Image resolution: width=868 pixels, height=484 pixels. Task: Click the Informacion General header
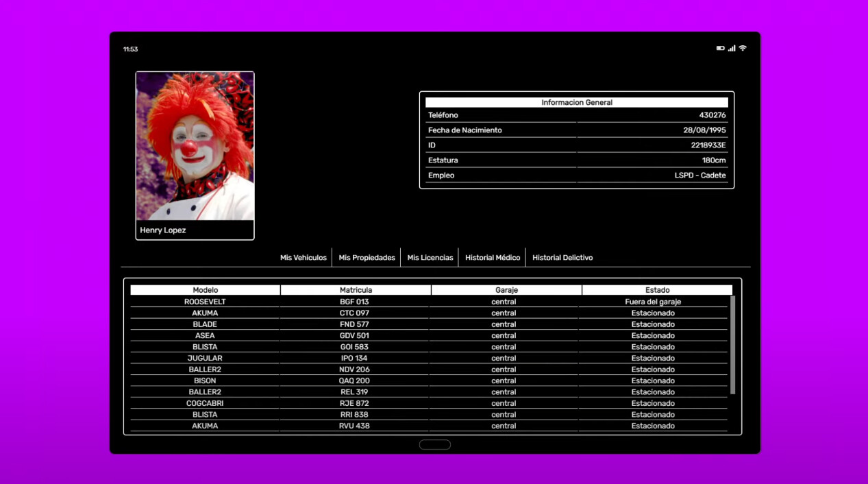[x=577, y=102]
